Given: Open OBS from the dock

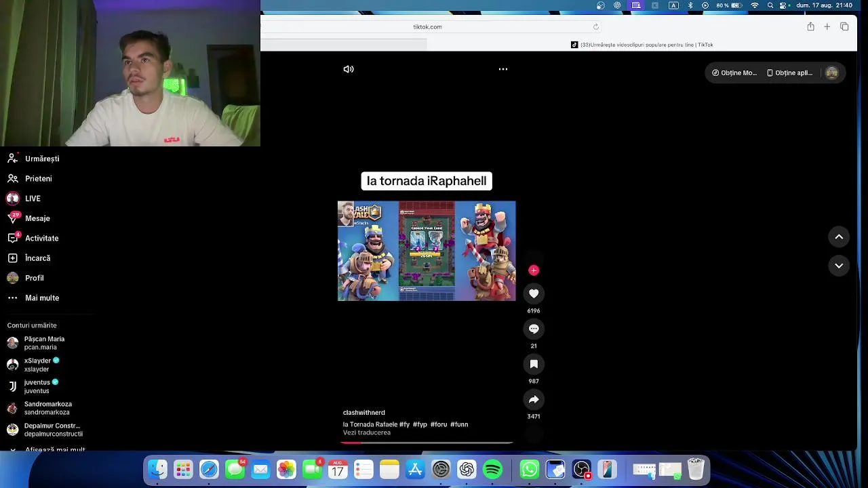Looking at the screenshot, I should (x=582, y=469).
